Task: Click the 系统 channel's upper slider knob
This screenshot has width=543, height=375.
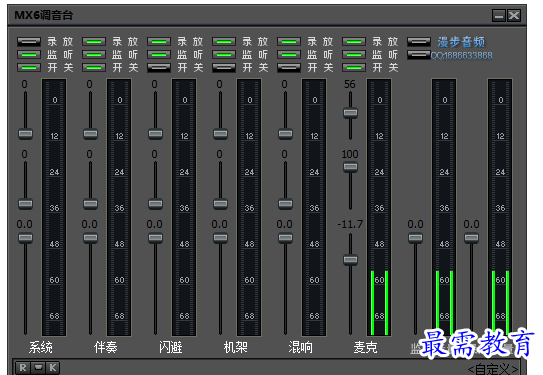Action: click(x=25, y=134)
